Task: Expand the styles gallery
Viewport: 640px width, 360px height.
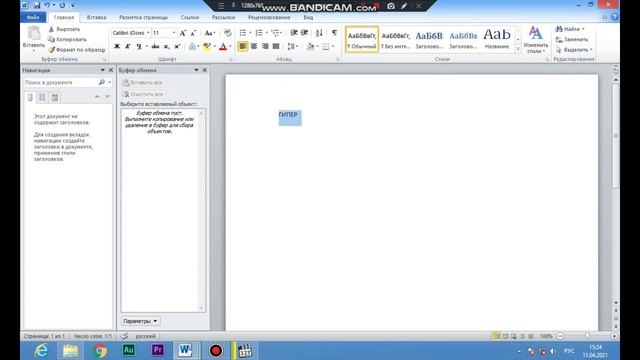Action: (518, 49)
